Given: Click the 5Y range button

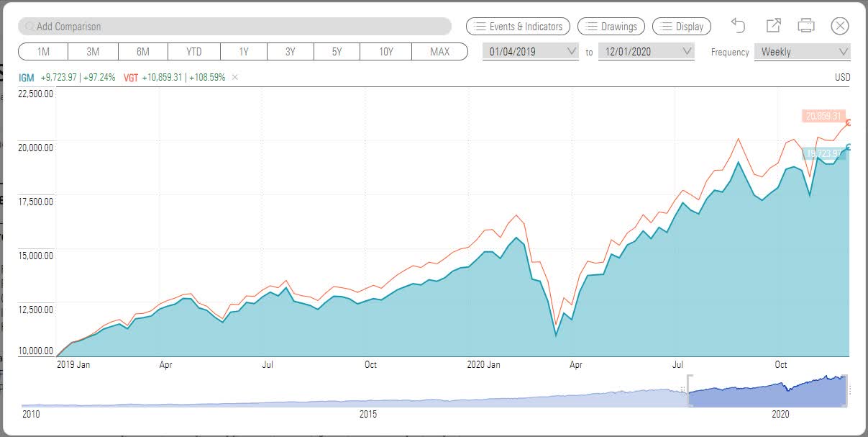Looking at the screenshot, I should point(337,51).
